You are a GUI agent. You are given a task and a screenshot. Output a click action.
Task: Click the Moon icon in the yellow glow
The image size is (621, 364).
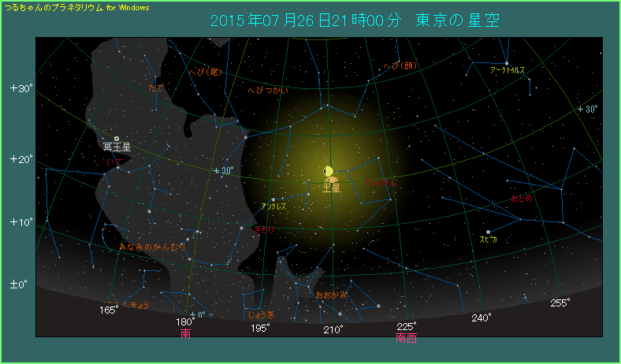point(328,171)
